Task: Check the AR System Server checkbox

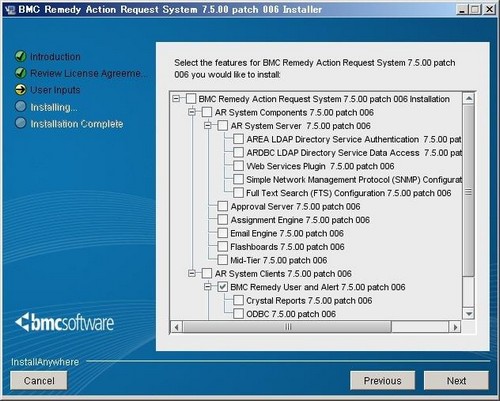Action: (222, 126)
